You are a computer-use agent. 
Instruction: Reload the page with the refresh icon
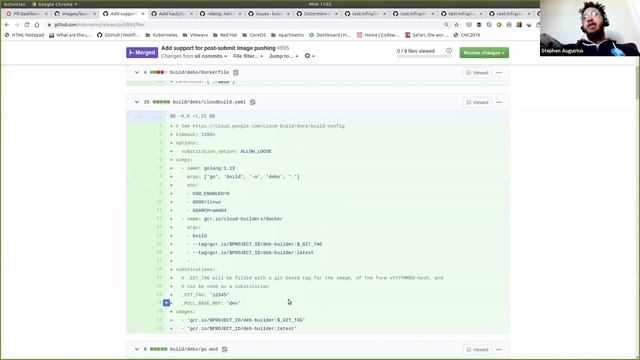tap(27, 25)
